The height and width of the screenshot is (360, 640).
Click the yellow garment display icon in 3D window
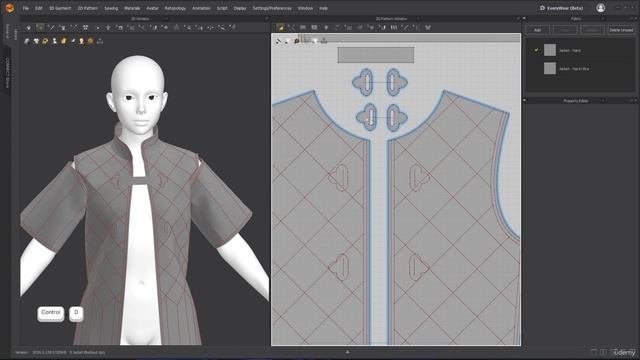(x=64, y=41)
